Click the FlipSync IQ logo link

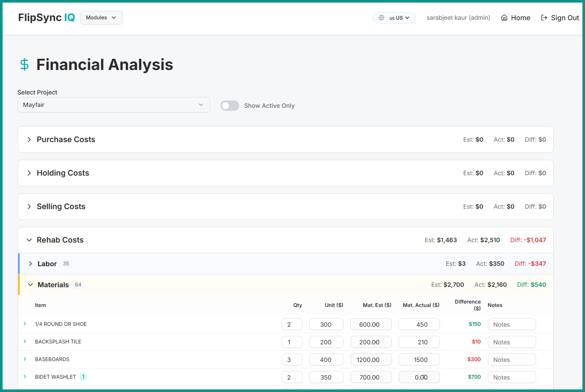[x=46, y=18]
